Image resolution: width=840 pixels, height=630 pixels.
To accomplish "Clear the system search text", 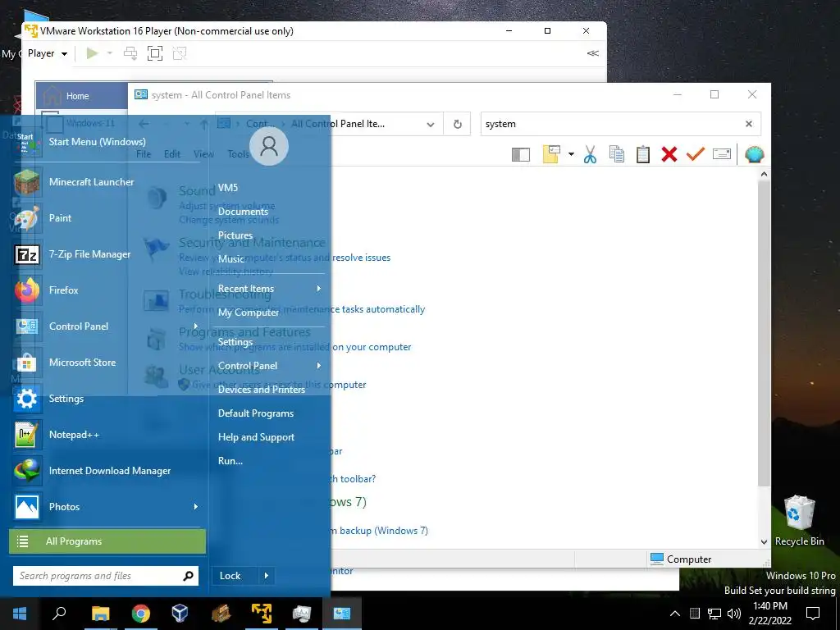I will [749, 124].
